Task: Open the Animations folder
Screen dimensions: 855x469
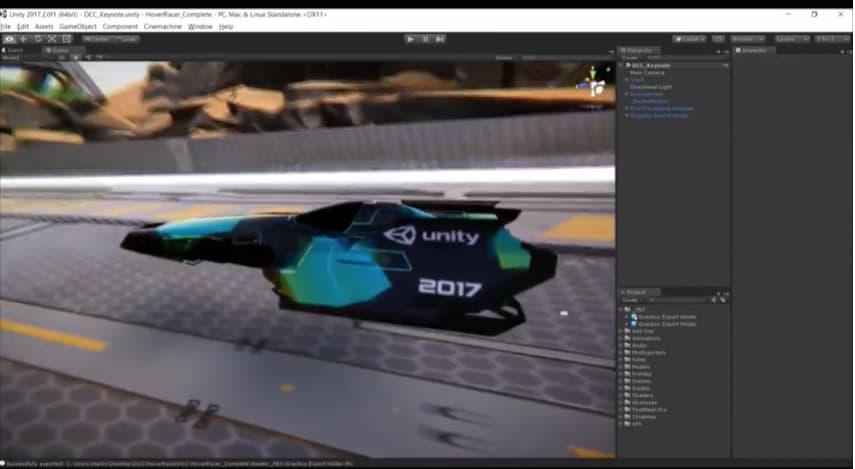Action: coord(642,338)
